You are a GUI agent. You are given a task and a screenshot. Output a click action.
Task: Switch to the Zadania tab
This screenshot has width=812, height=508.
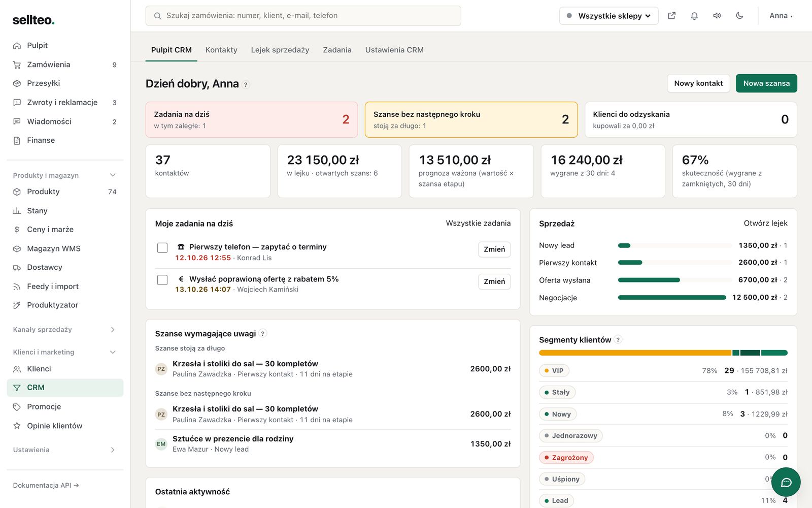[x=337, y=50]
